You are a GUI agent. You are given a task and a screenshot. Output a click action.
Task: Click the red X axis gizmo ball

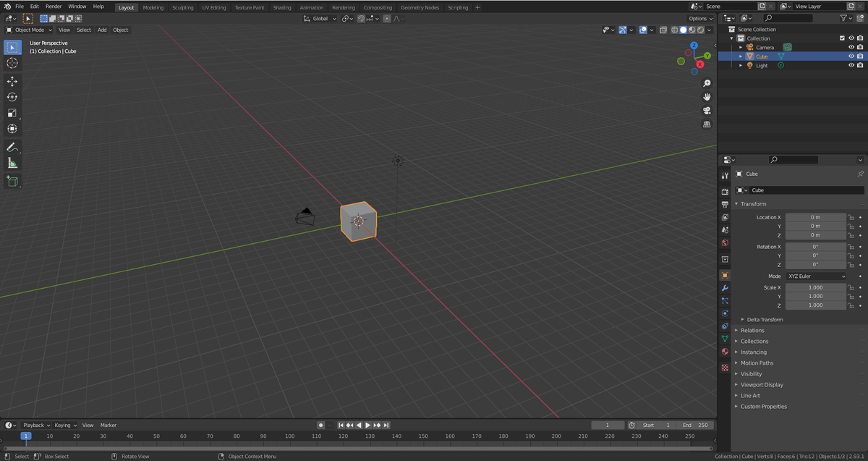[700, 64]
